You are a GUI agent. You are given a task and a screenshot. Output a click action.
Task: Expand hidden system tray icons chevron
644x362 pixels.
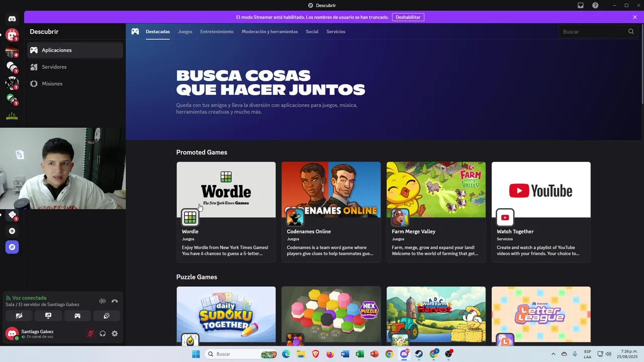click(553, 354)
